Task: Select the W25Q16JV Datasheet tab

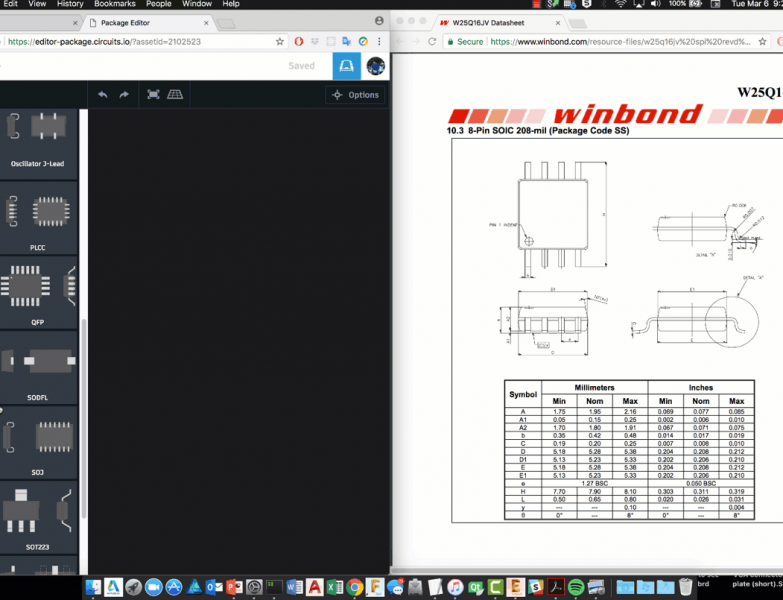Action: click(497, 23)
